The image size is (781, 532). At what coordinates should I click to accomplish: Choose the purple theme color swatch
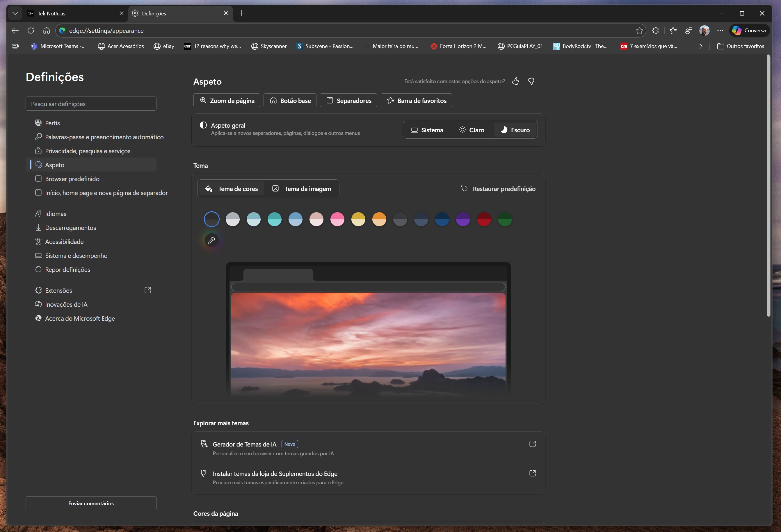[x=463, y=219]
